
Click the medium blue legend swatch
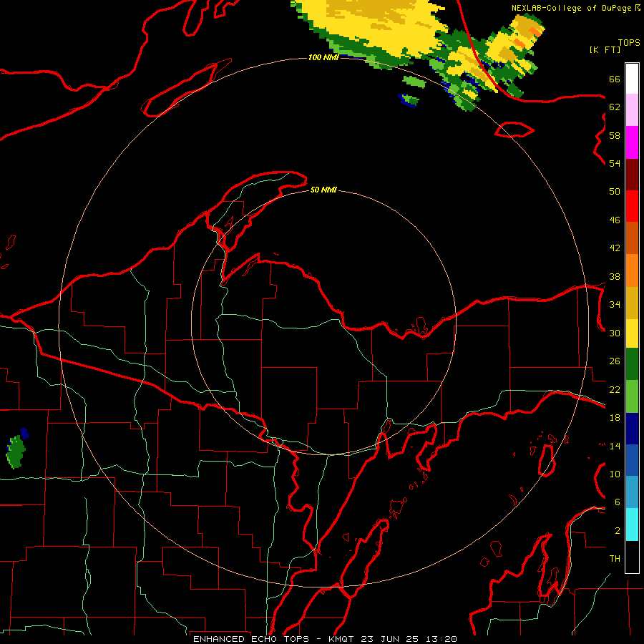[x=632, y=460]
